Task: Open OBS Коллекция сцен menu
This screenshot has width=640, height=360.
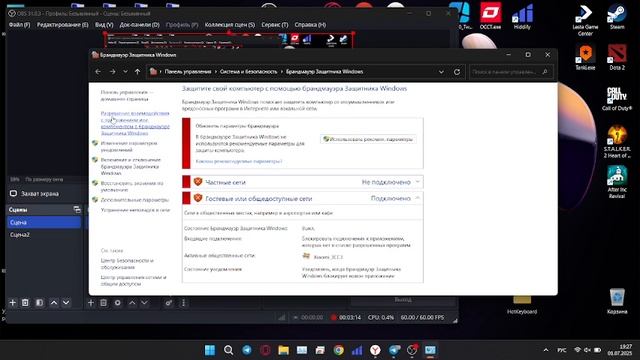Action: 230,24
